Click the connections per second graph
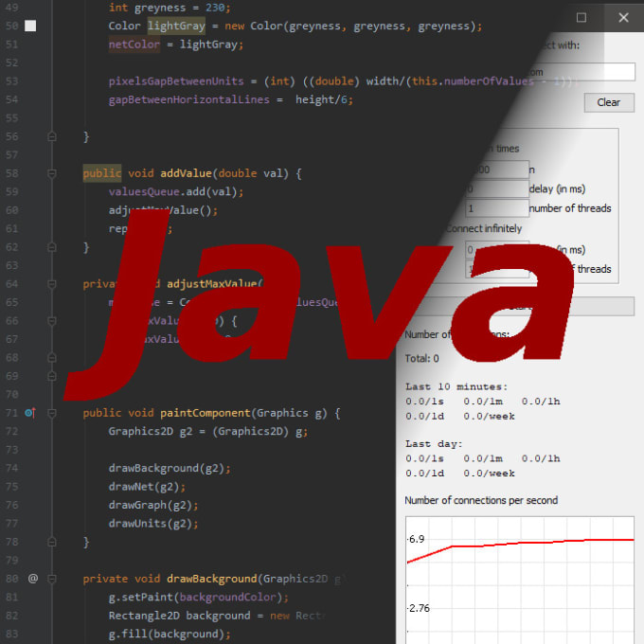 pyautogui.click(x=520, y=580)
